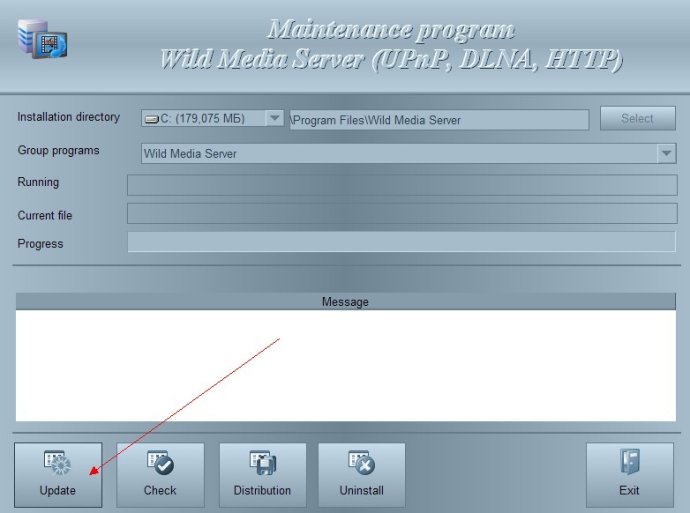The width and height of the screenshot is (690, 513).
Task: Click the Group programs label
Action: click(59, 150)
